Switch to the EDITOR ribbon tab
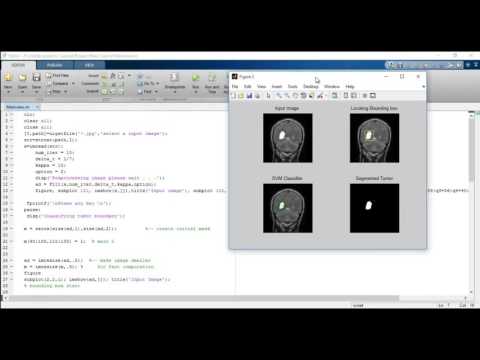 18,65
